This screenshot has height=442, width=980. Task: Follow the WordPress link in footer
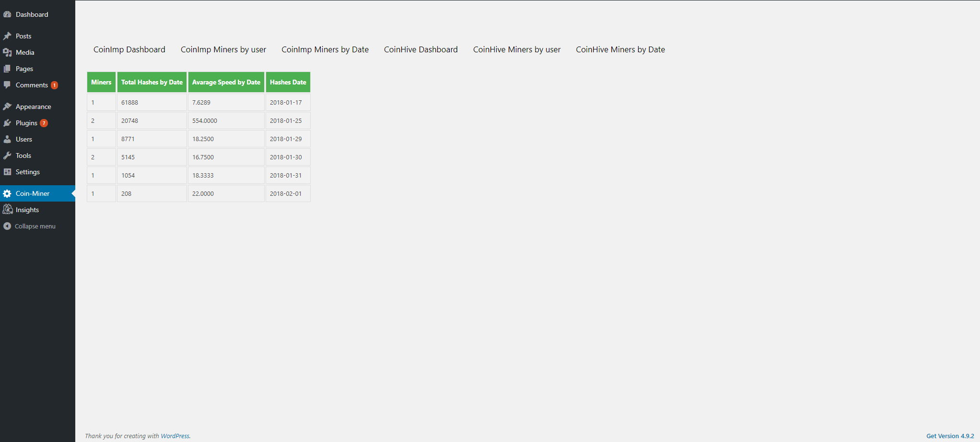tap(175, 436)
